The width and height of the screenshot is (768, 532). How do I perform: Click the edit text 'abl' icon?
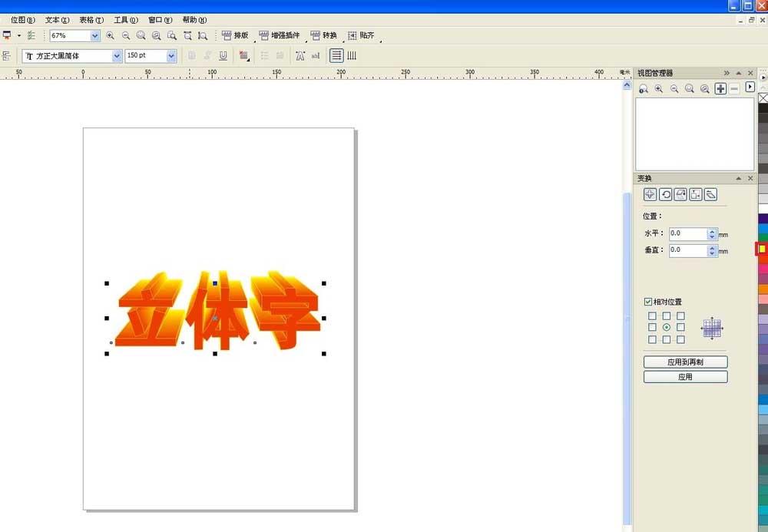(316, 56)
